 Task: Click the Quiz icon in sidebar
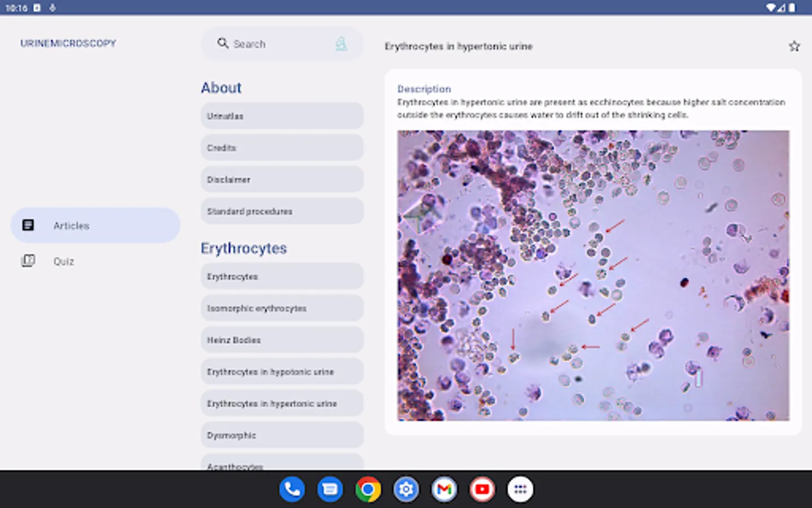point(28,261)
